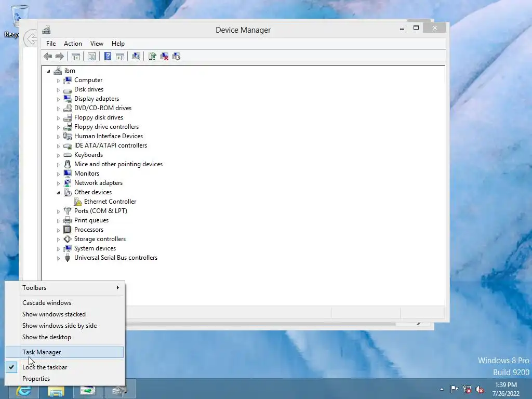
Task: Click Update Driver Software toolbar icon
Action: (x=152, y=56)
